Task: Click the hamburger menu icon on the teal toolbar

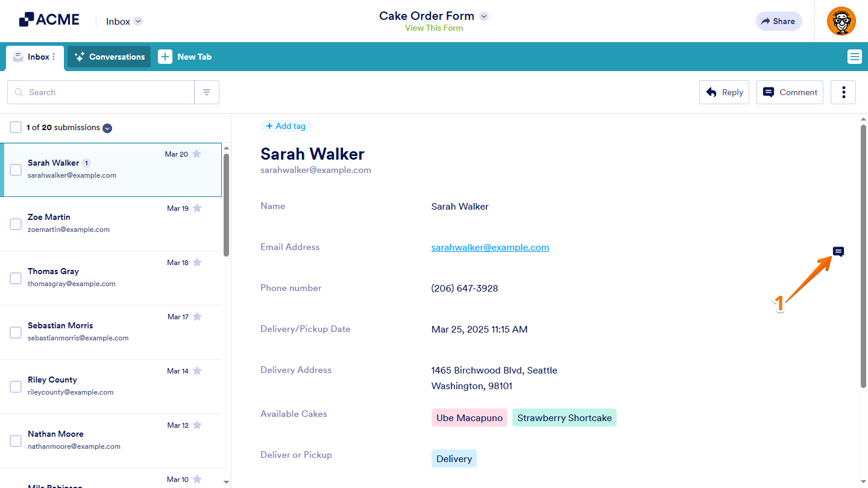Action: [854, 57]
